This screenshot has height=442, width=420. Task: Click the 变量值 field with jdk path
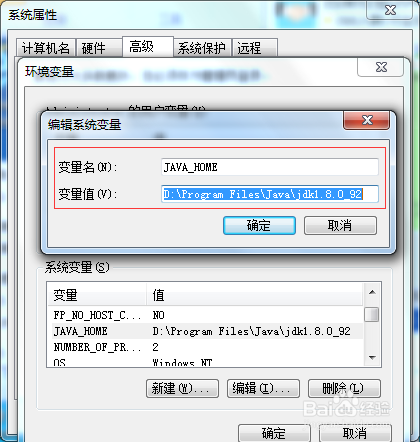pyautogui.click(x=270, y=194)
